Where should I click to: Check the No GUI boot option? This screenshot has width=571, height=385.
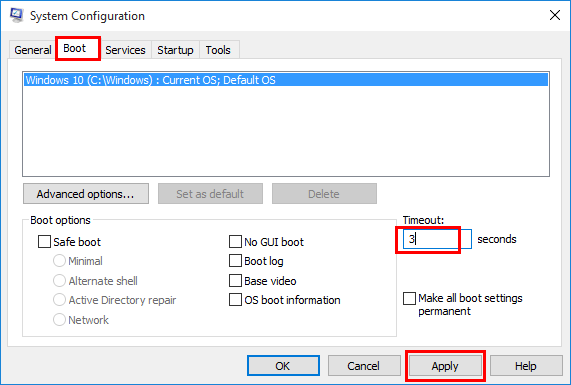pyautogui.click(x=235, y=241)
